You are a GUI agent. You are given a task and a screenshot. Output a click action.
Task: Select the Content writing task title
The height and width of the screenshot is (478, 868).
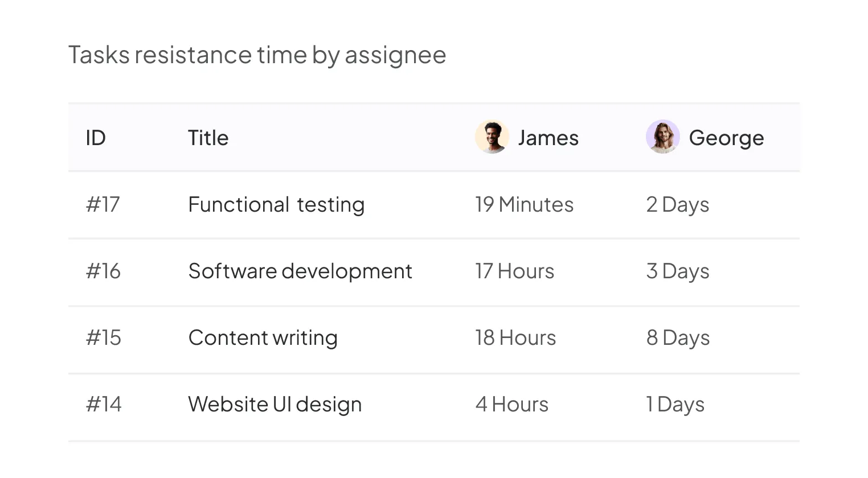point(263,337)
